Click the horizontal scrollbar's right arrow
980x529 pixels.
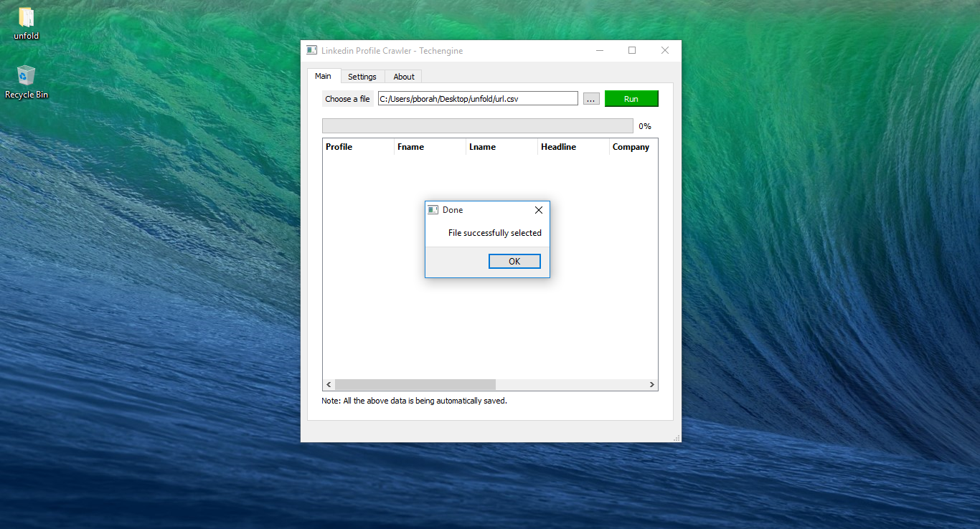[x=651, y=385]
